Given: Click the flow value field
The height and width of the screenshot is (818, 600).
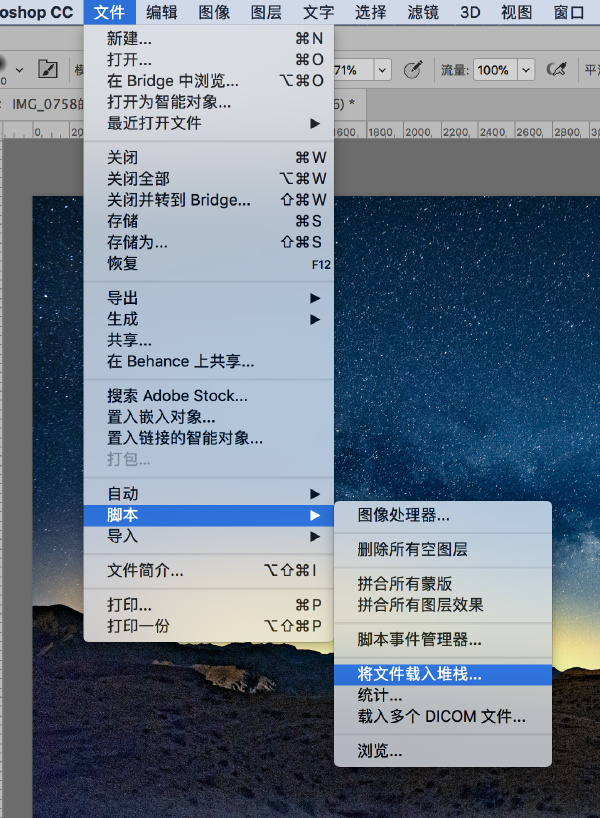Looking at the screenshot, I should (495, 70).
